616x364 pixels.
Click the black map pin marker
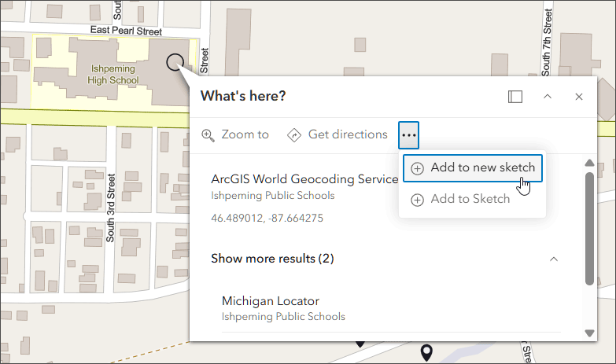426,351
